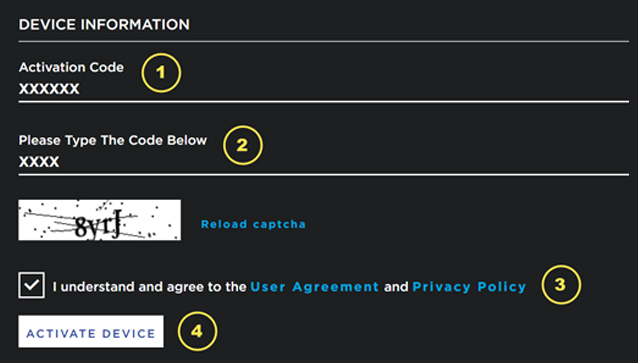Viewport: 638px width, 363px height.
Task: Click the Activation Code label
Action: click(x=71, y=67)
